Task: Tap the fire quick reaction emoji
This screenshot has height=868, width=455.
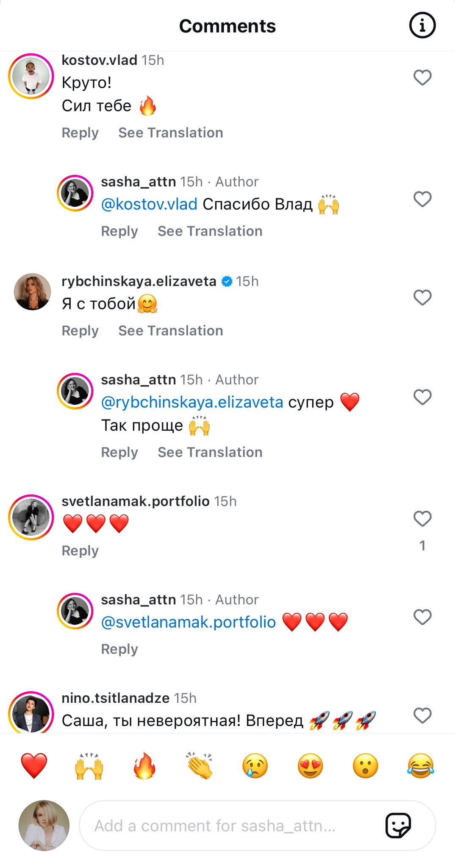Action: coord(144,765)
